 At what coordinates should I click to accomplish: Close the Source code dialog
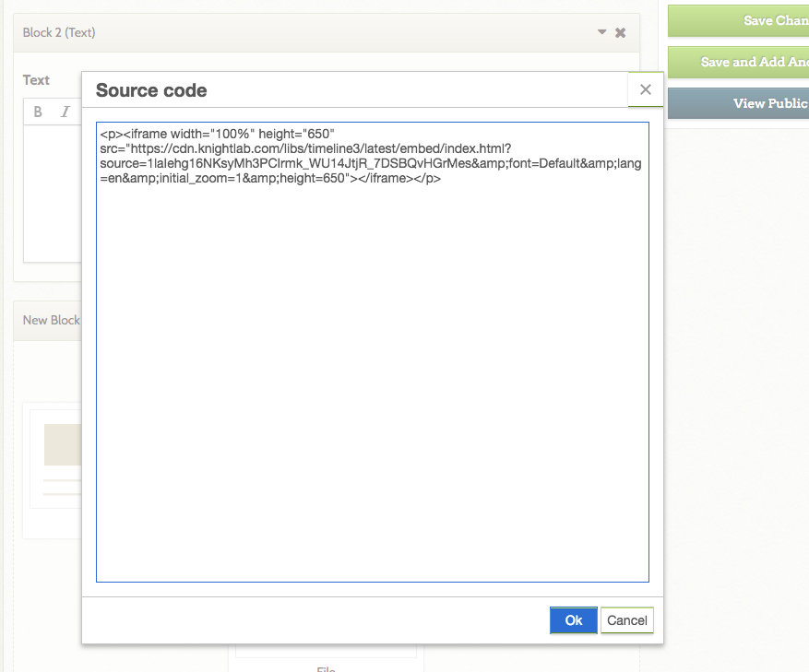[x=645, y=89]
